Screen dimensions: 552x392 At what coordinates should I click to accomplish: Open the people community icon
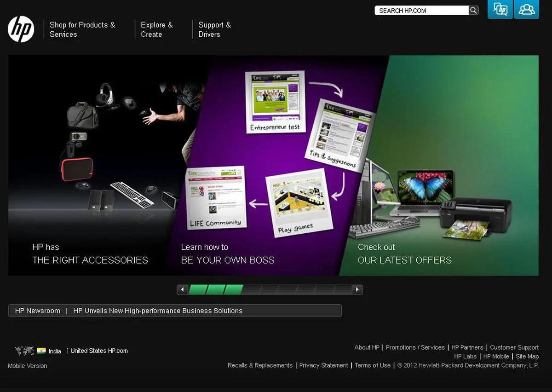tap(527, 9)
